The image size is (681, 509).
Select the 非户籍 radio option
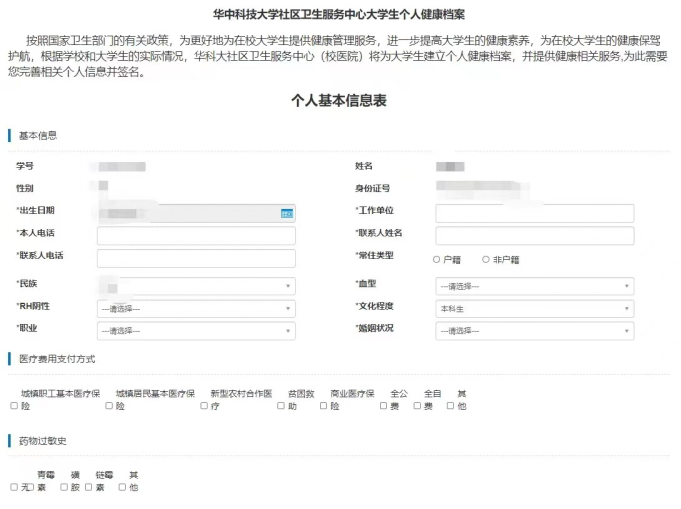[x=486, y=259]
